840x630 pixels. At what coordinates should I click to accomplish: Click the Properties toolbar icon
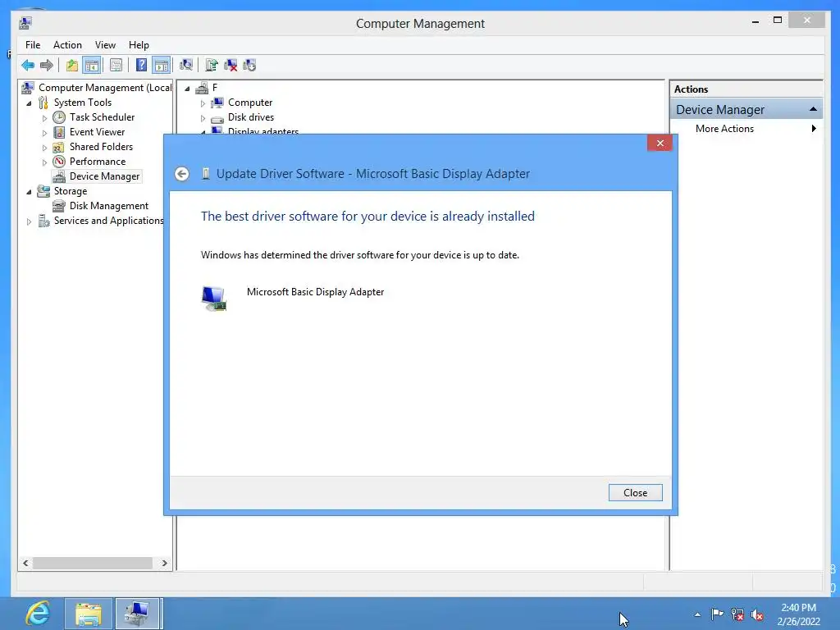point(116,66)
